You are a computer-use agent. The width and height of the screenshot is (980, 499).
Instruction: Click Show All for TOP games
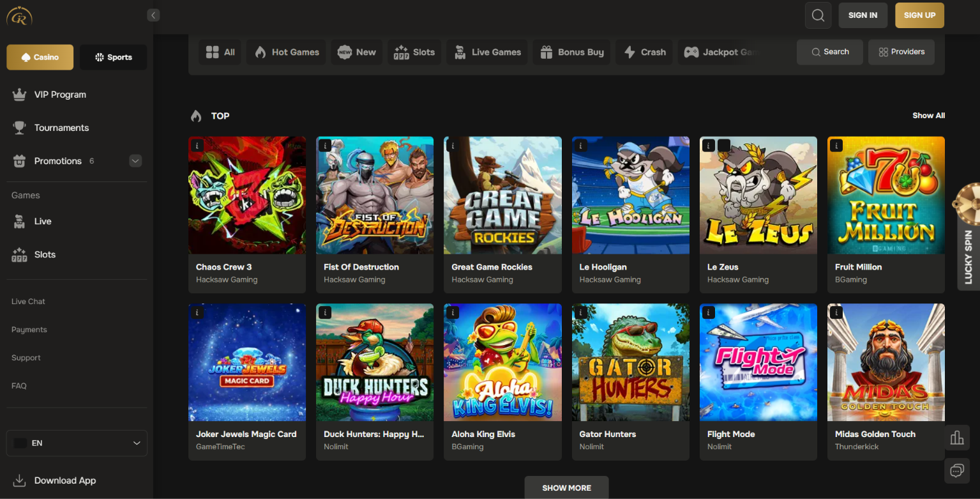pyautogui.click(x=928, y=116)
